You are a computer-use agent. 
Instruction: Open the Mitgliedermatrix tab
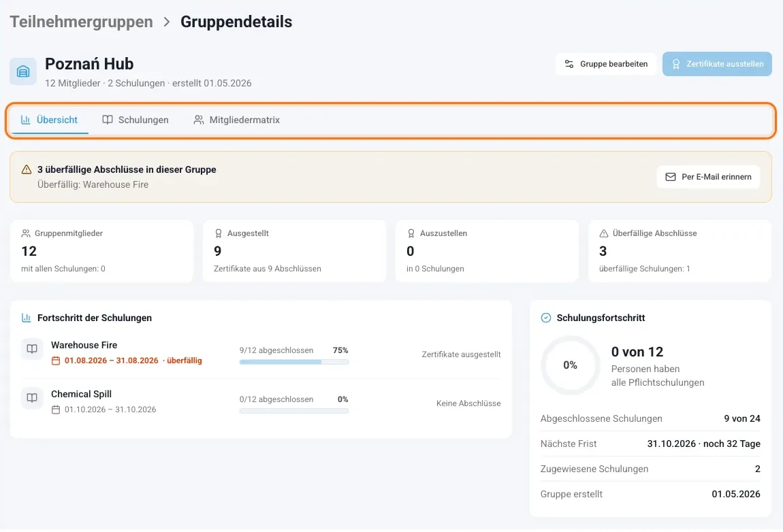pyautogui.click(x=237, y=120)
